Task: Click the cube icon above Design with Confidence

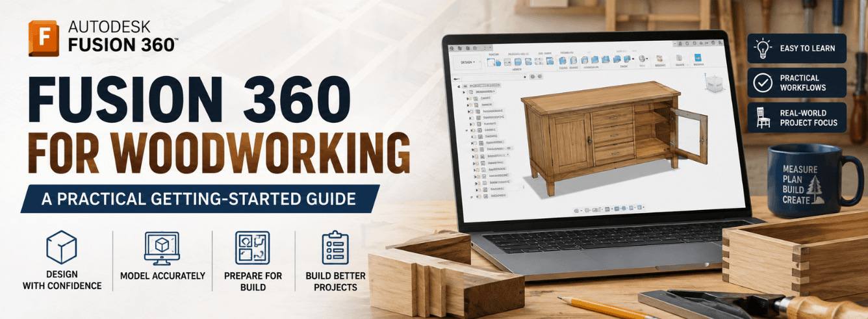Action: [x=62, y=247]
